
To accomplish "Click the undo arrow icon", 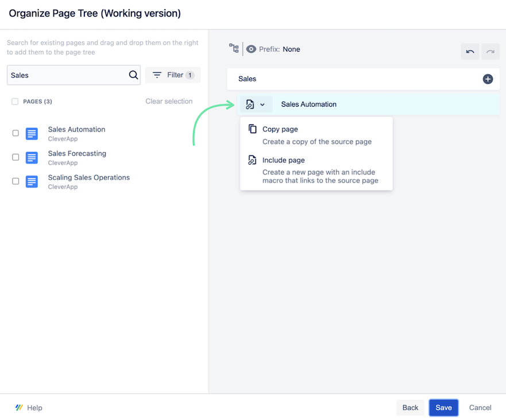I will [x=470, y=51].
